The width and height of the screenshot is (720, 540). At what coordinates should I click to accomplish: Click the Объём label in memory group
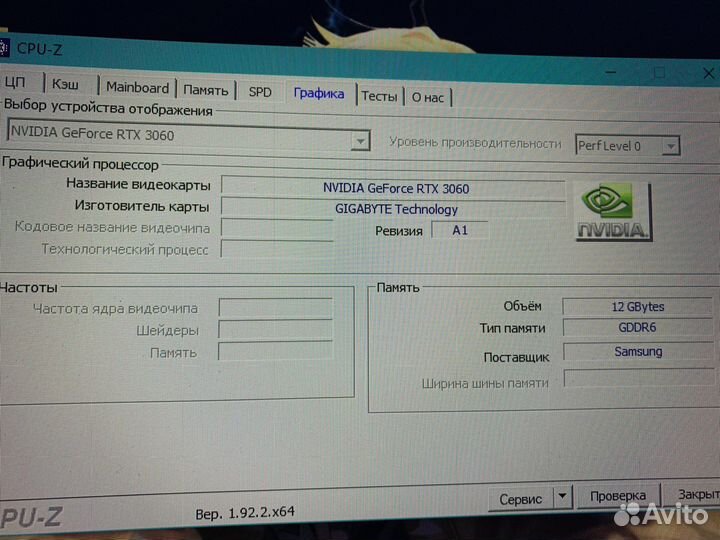pos(522,306)
